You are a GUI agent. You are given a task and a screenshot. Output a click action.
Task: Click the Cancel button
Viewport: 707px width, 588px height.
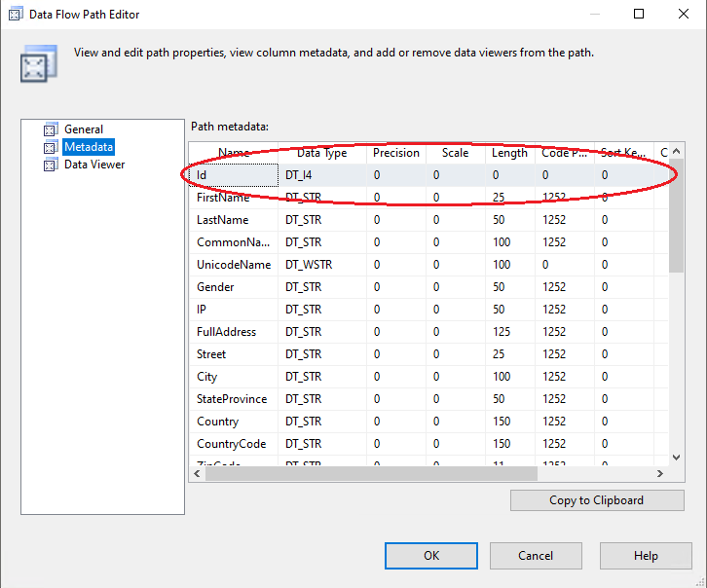[x=536, y=556]
